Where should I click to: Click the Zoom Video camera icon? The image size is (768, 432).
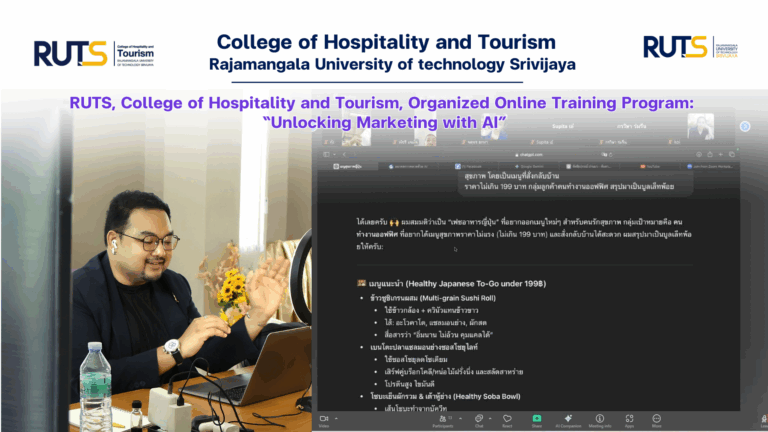point(324,419)
